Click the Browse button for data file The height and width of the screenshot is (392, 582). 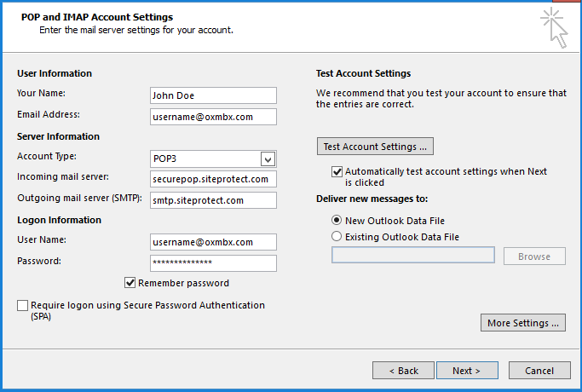[x=534, y=256]
